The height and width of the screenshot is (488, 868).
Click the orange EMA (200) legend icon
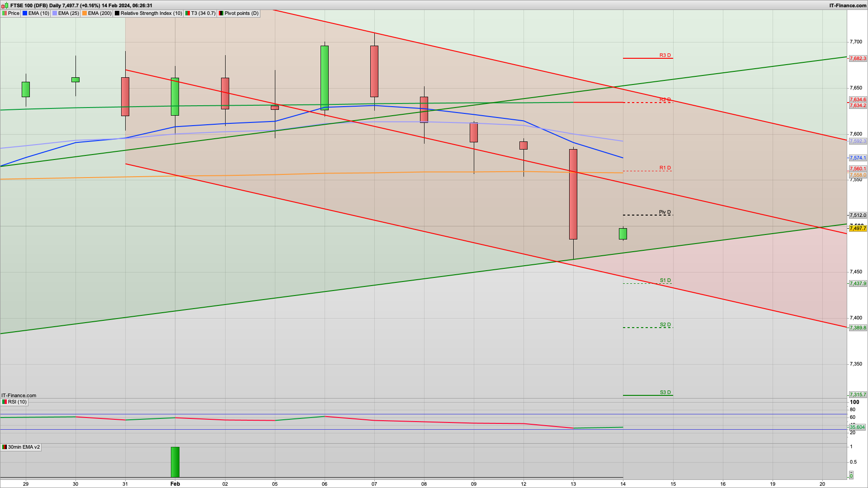coord(84,13)
